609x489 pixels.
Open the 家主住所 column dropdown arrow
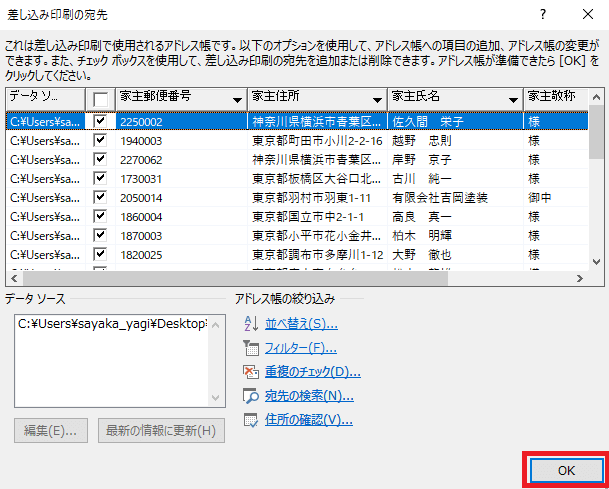pos(377,100)
